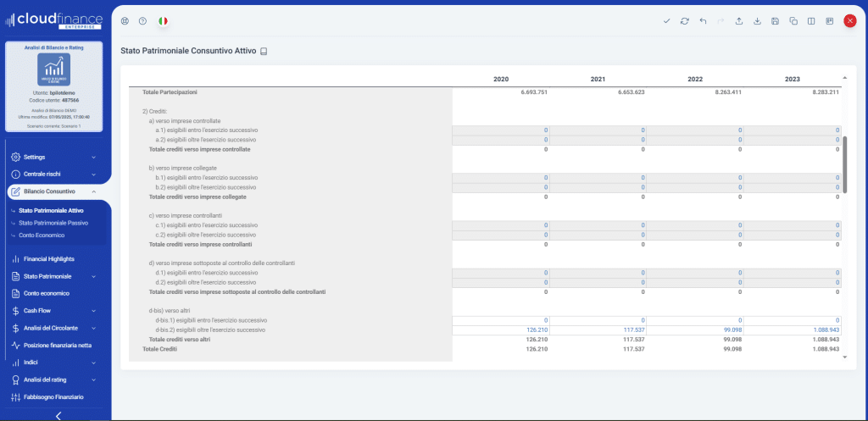Click the cloudfinance logo
This screenshot has width=868, height=421.
pyautogui.click(x=53, y=21)
